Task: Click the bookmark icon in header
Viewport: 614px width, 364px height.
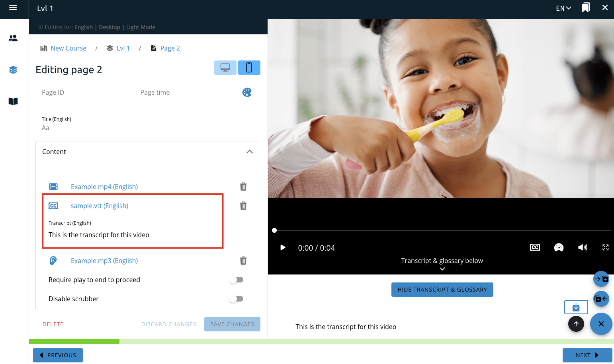Action: pyautogui.click(x=585, y=8)
